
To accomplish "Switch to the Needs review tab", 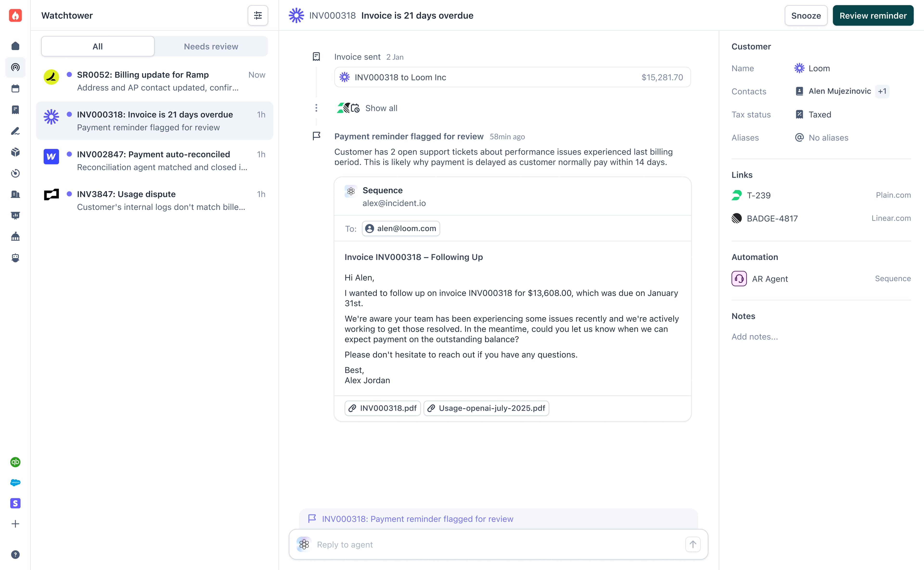I will [211, 46].
